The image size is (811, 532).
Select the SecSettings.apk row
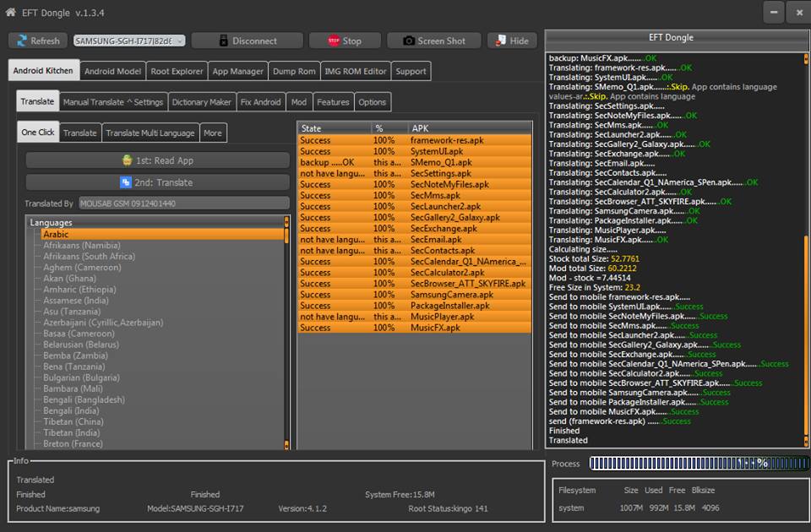415,173
